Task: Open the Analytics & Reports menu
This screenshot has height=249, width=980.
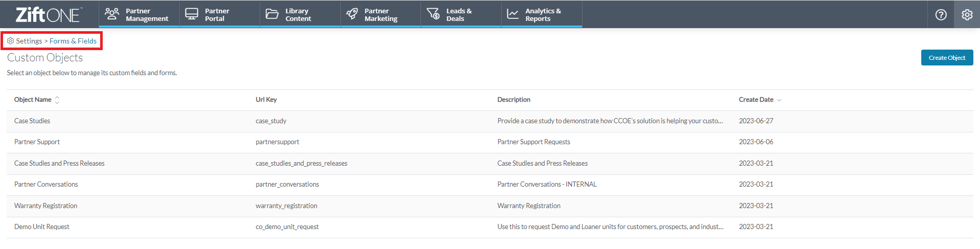Action: pos(542,14)
